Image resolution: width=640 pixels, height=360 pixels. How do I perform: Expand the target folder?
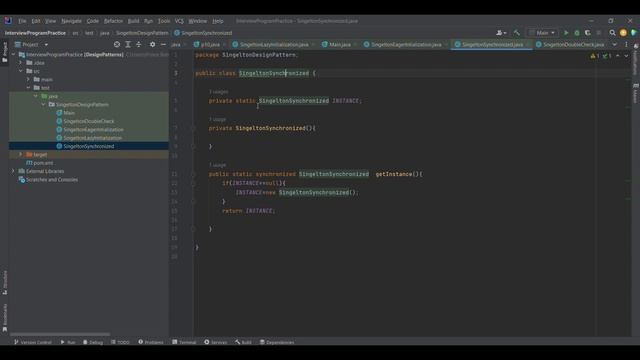click(20, 154)
